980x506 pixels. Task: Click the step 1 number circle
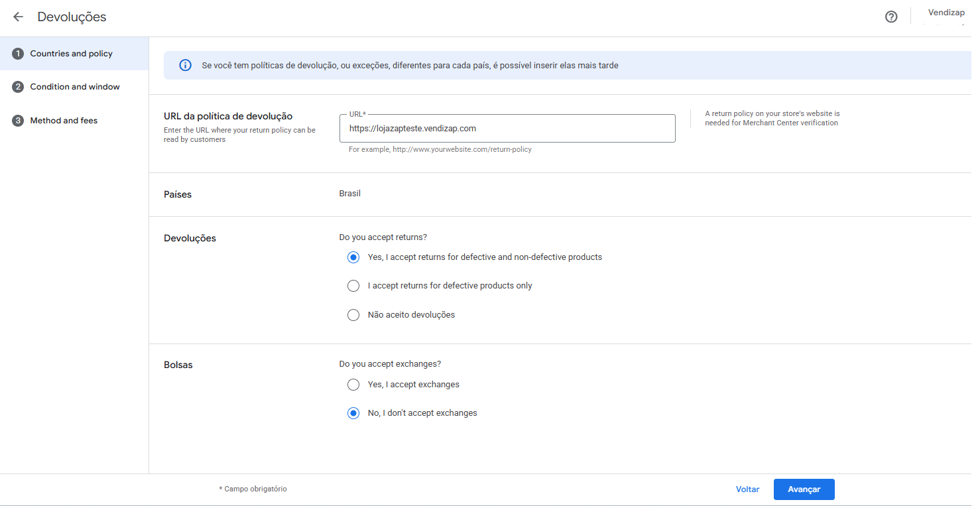pyautogui.click(x=18, y=54)
